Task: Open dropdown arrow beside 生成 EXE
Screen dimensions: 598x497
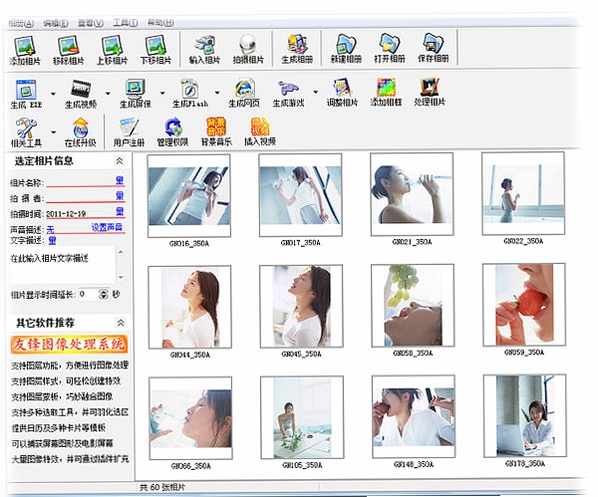Action: [x=53, y=93]
